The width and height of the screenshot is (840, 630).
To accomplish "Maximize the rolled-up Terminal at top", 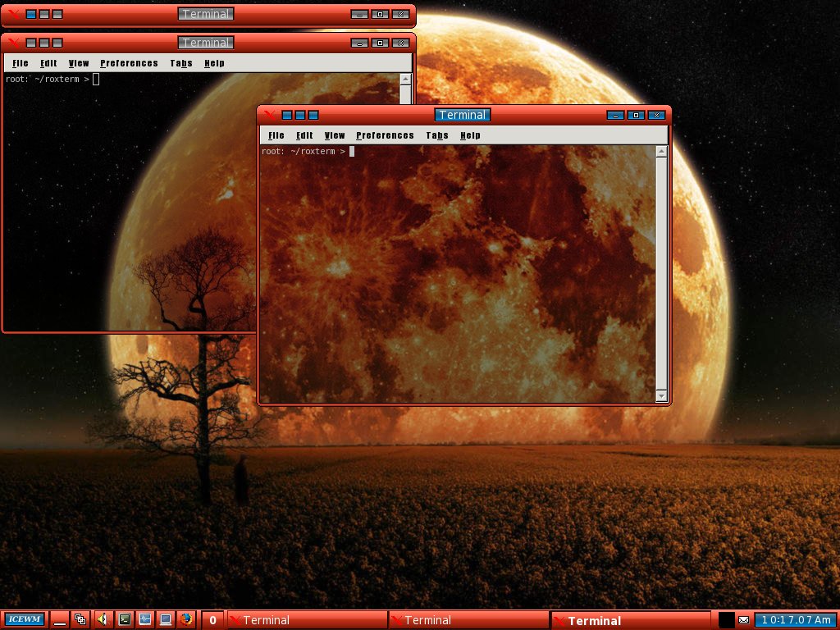I will point(380,15).
